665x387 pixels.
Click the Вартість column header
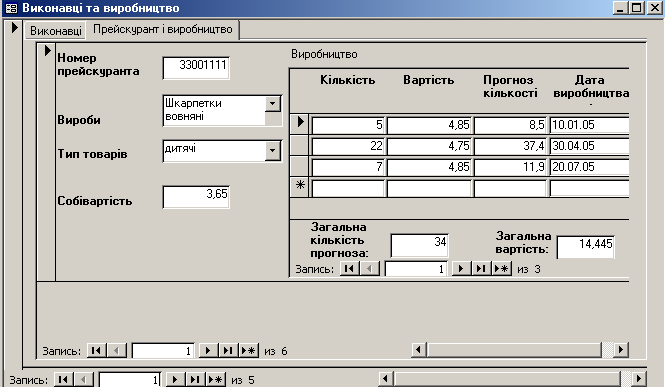click(x=428, y=80)
